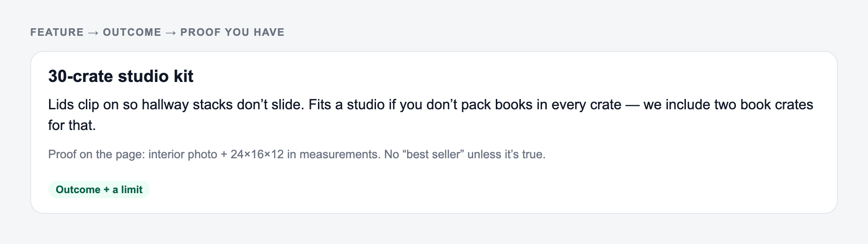Click 'interior photo' in the proof line
868x244 pixels.
point(183,155)
